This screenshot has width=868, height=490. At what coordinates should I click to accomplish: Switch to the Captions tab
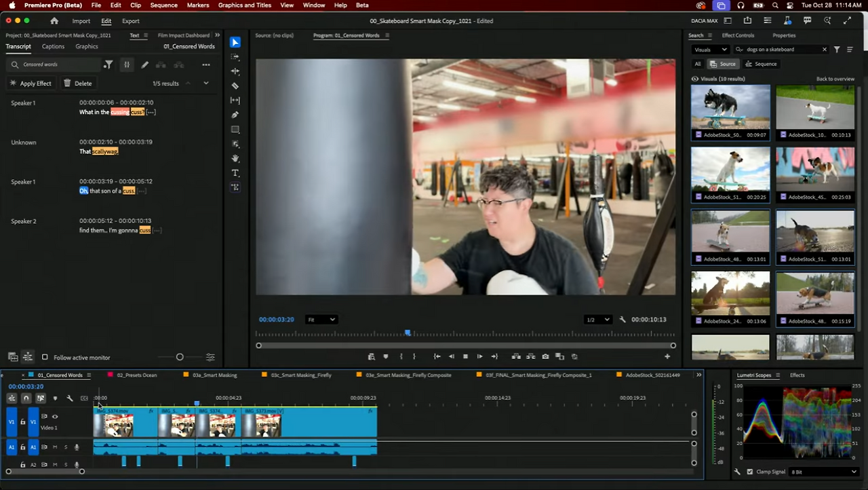pyautogui.click(x=53, y=47)
